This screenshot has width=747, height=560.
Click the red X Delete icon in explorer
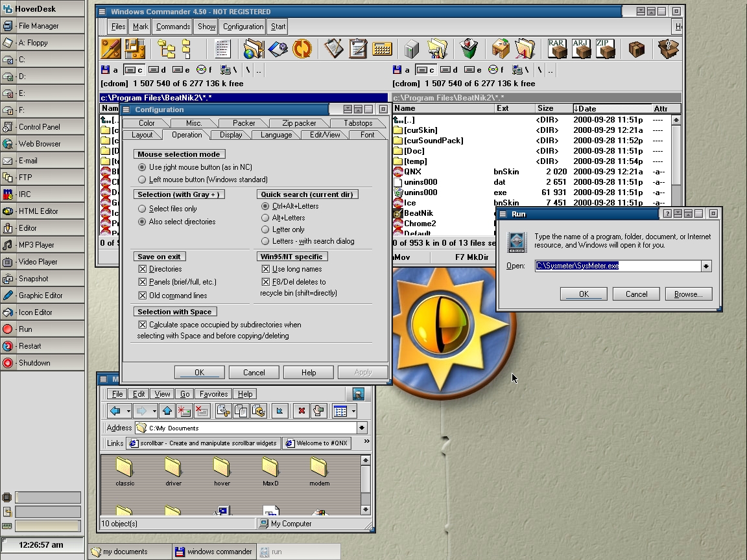point(301,411)
